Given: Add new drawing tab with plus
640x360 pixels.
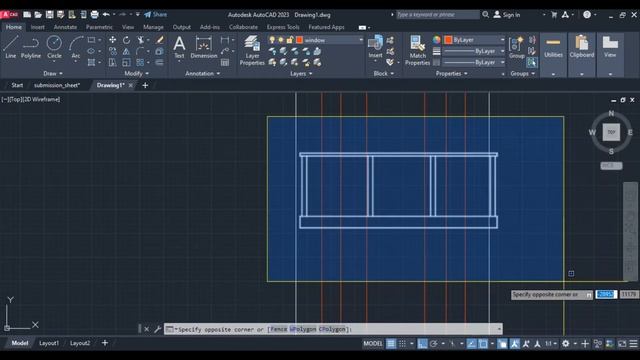Looking at the screenshot, I should pos(145,85).
